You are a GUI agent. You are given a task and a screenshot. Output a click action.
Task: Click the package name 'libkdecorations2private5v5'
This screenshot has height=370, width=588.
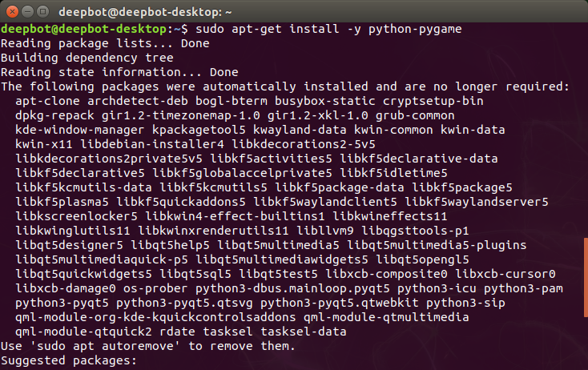(109, 159)
